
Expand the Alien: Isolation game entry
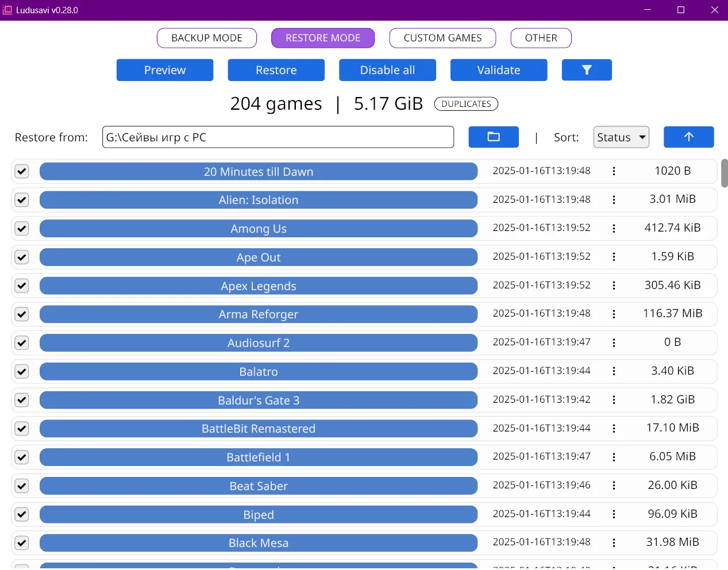pos(259,200)
